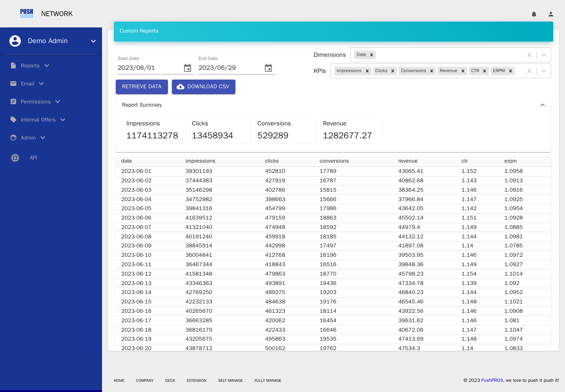This screenshot has width=565, height=392.
Task: Open the Dimensions dropdown arrow
Action: pyautogui.click(x=544, y=55)
